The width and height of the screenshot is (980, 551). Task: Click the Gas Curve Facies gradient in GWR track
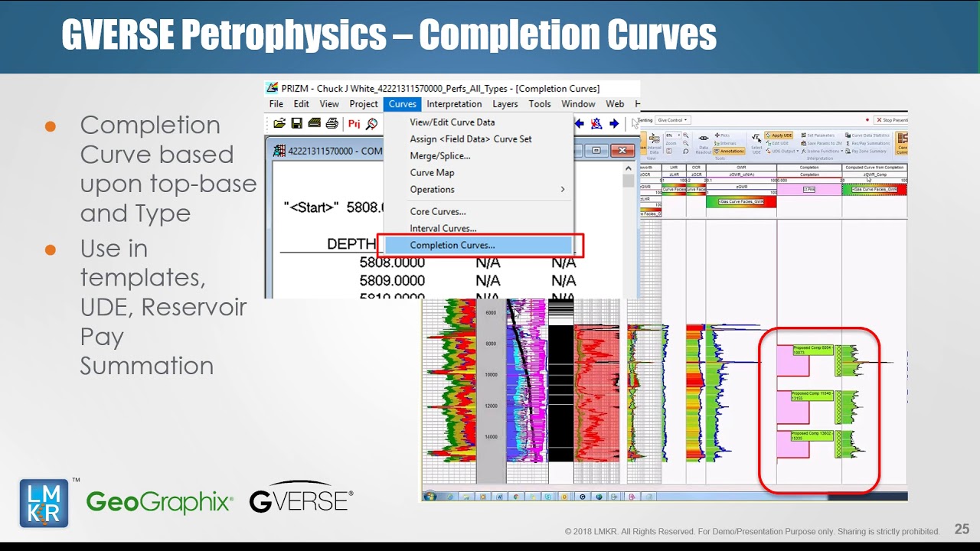[741, 202]
